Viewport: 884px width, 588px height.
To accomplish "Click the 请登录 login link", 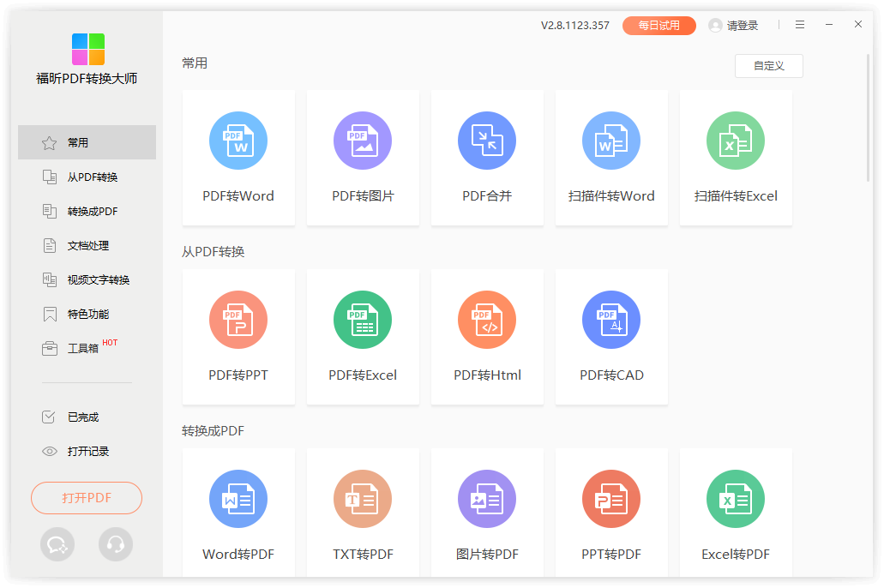I will tap(742, 26).
